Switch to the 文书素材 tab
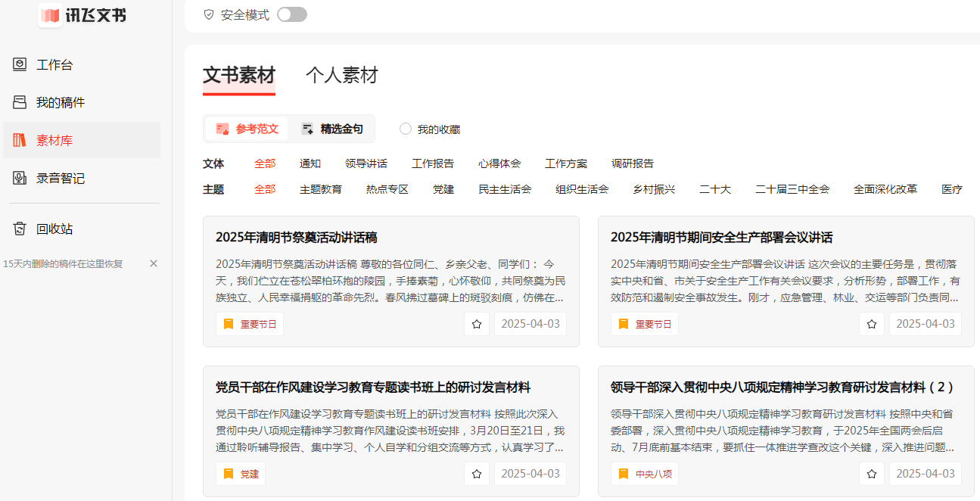This screenshot has height=501, width=980. (x=238, y=76)
